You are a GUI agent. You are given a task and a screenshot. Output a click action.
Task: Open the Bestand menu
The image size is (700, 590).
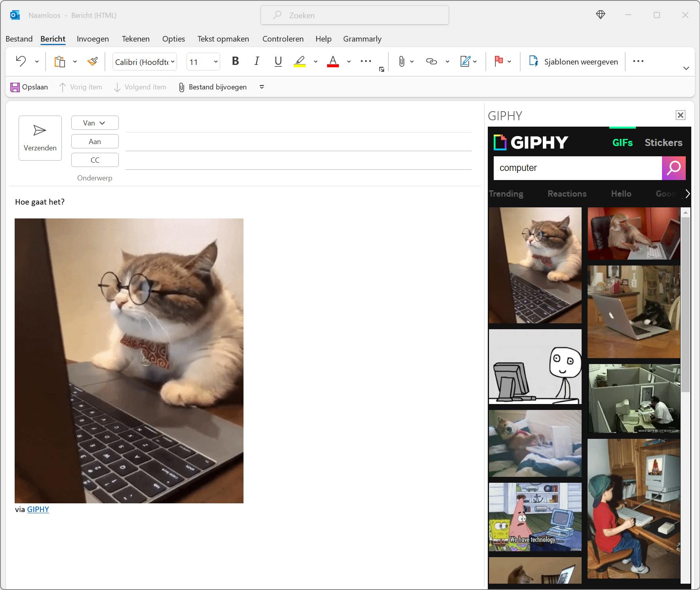(19, 39)
